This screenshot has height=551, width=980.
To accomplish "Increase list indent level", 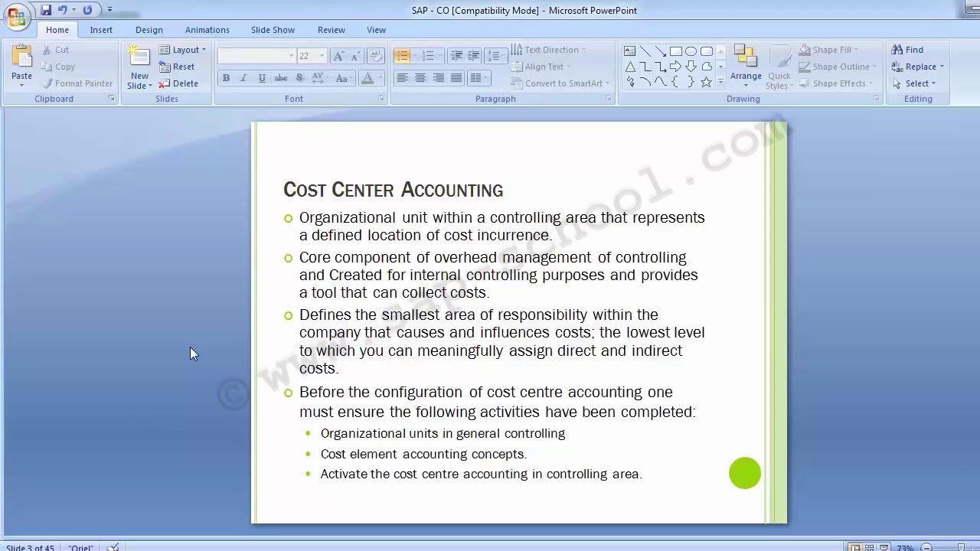I will coord(474,56).
